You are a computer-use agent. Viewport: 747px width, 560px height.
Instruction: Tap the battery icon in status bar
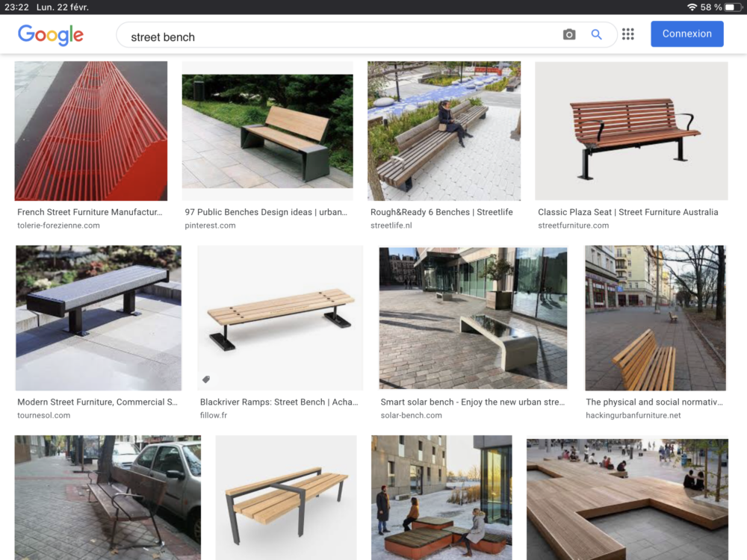[734, 7]
